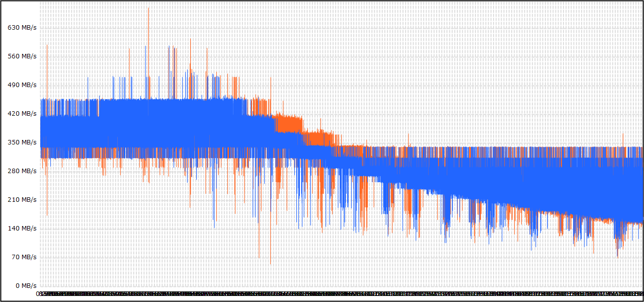Click the 420 MB/s y-axis label
Image resolution: width=644 pixels, height=302 pixels.
click(22, 113)
